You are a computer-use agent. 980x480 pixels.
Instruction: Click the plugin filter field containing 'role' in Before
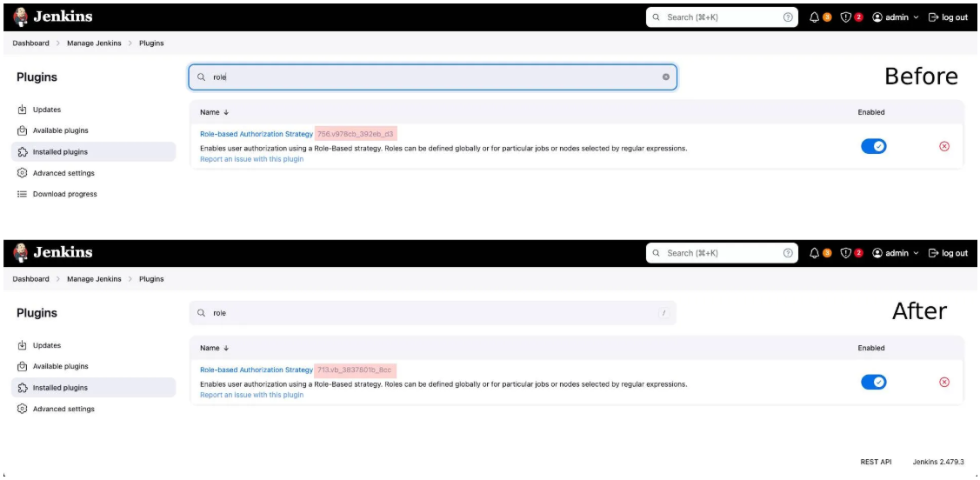pos(432,77)
